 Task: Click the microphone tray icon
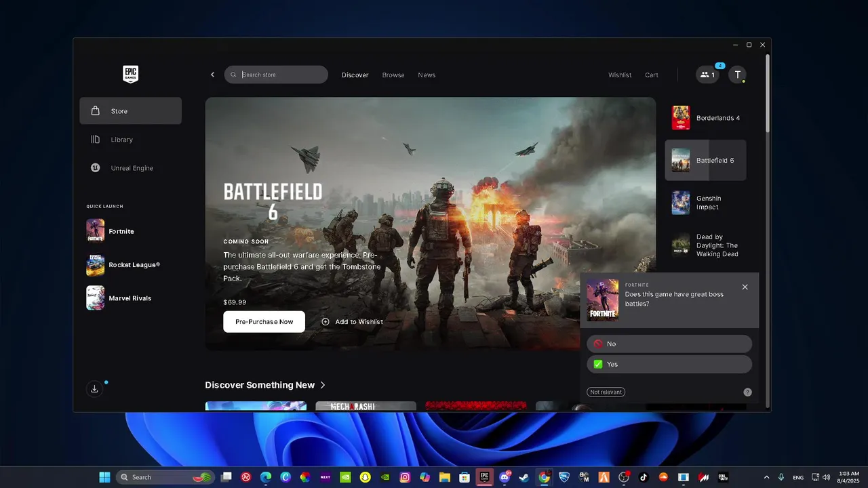tap(781, 477)
